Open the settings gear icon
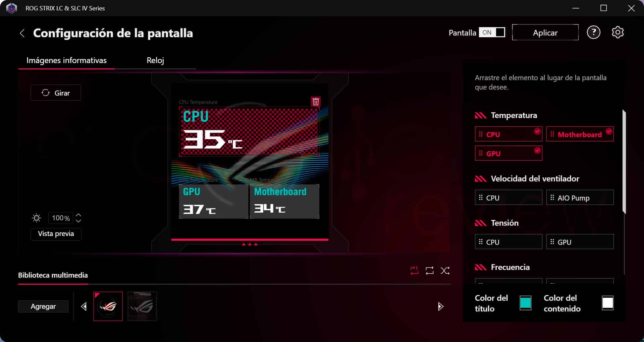 [618, 33]
